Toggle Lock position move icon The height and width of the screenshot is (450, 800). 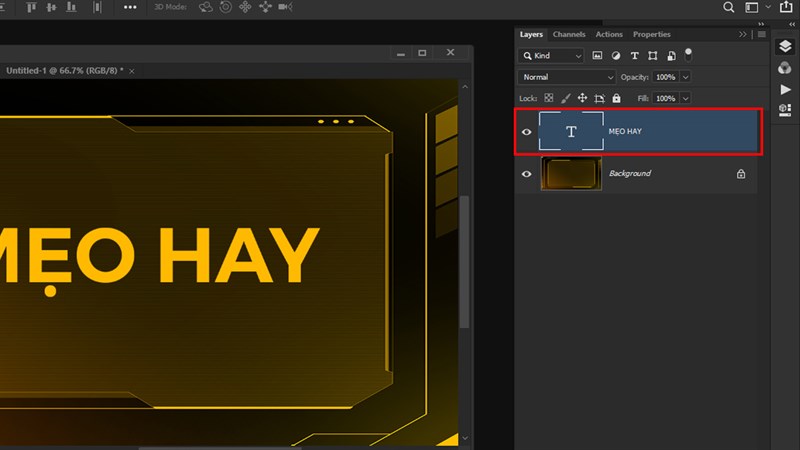point(582,98)
